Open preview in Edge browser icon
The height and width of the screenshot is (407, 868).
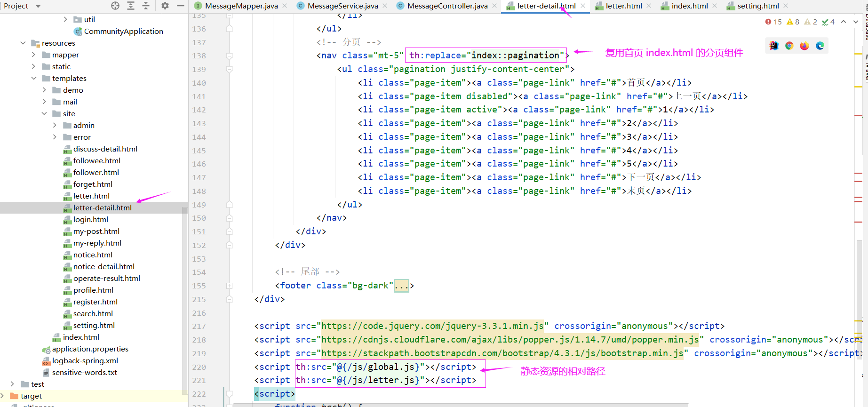point(820,46)
